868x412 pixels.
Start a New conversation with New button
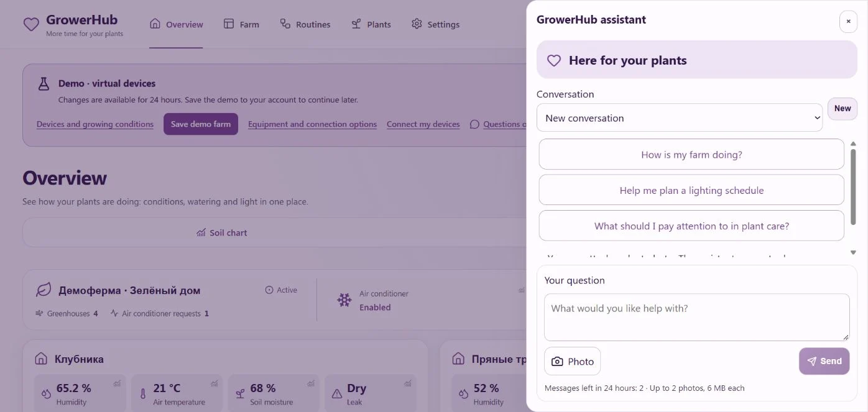(x=843, y=109)
